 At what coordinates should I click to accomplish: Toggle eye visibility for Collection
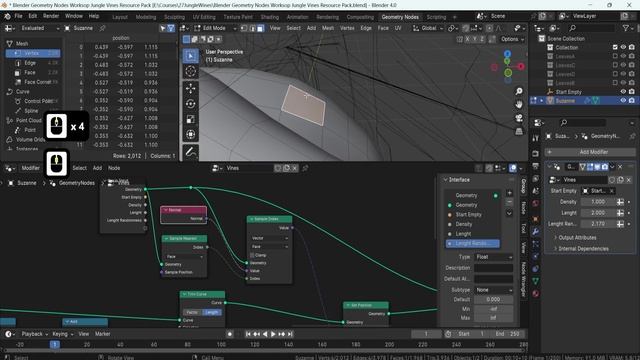coord(623,47)
